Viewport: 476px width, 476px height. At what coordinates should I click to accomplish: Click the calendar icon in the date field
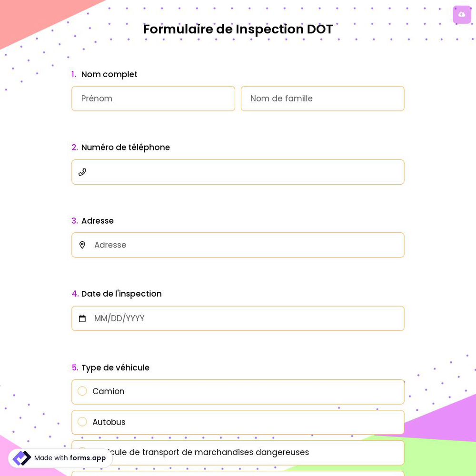[82, 318]
